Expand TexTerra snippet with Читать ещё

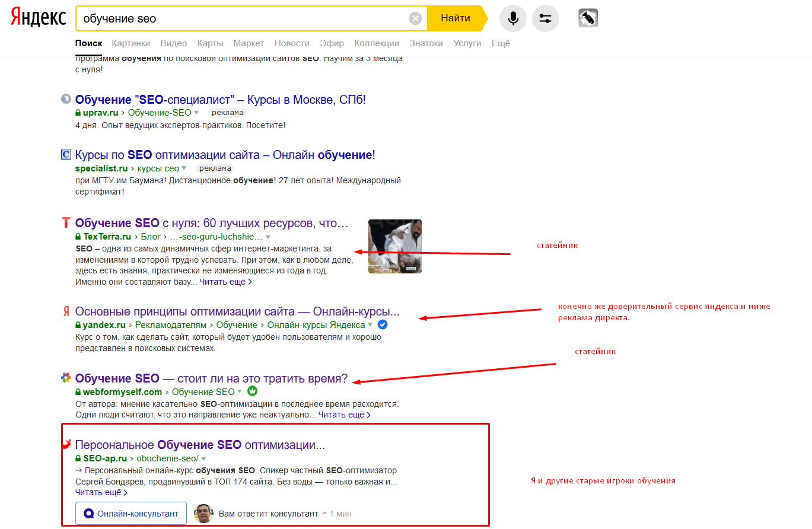coord(225,282)
